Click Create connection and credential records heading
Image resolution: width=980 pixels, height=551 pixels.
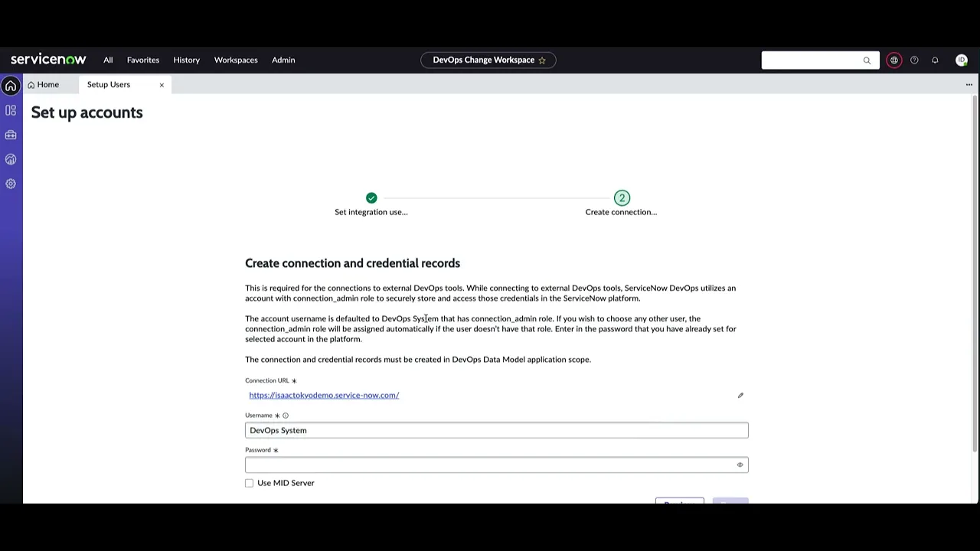point(352,263)
